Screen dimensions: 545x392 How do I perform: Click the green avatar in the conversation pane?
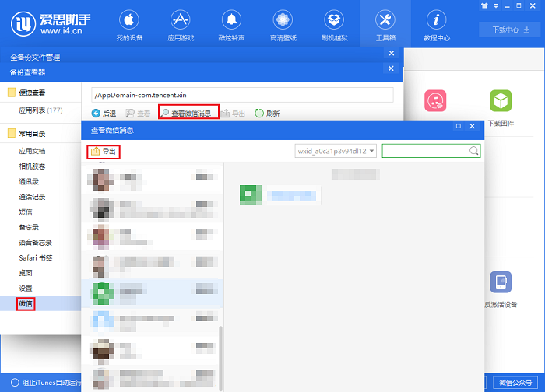pyautogui.click(x=251, y=194)
